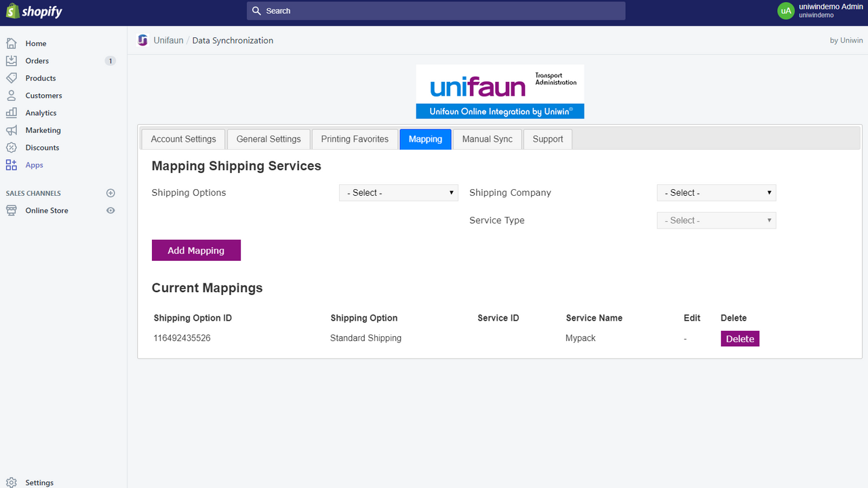Click the Data Synchronization breadcrumb text
868x488 pixels.
[x=233, y=40]
